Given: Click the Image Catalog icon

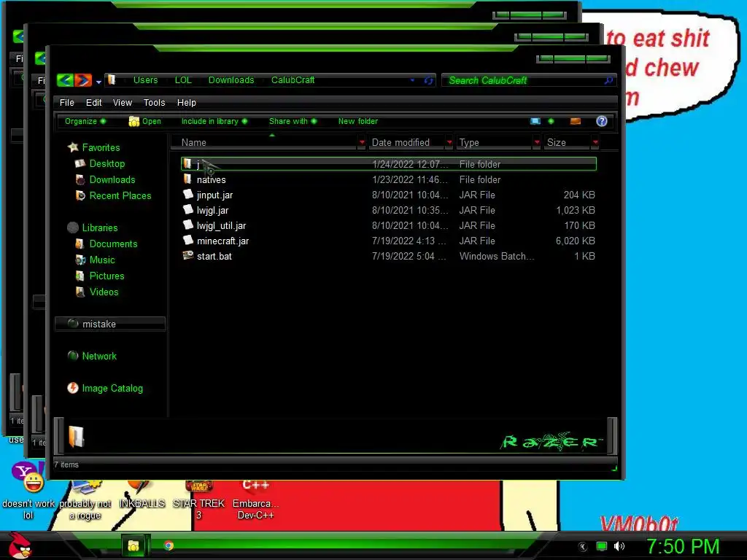Looking at the screenshot, I should (72, 388).
